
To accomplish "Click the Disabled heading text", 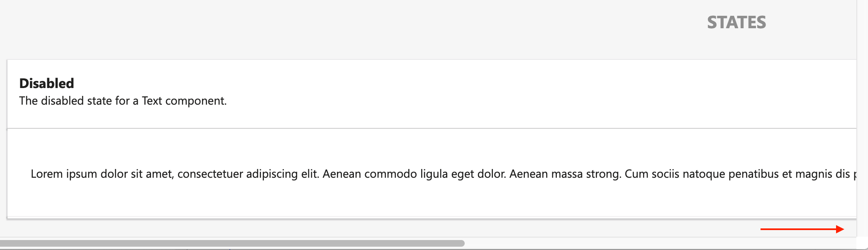I will (46, 83).
